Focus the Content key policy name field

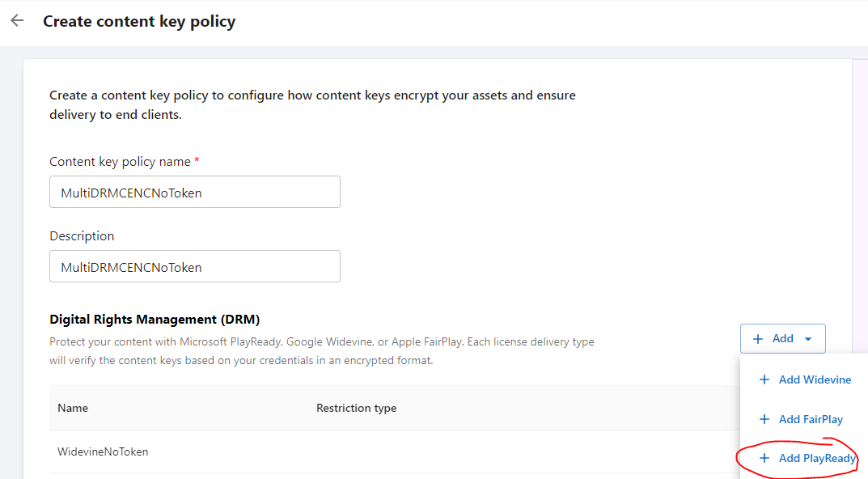195,192
